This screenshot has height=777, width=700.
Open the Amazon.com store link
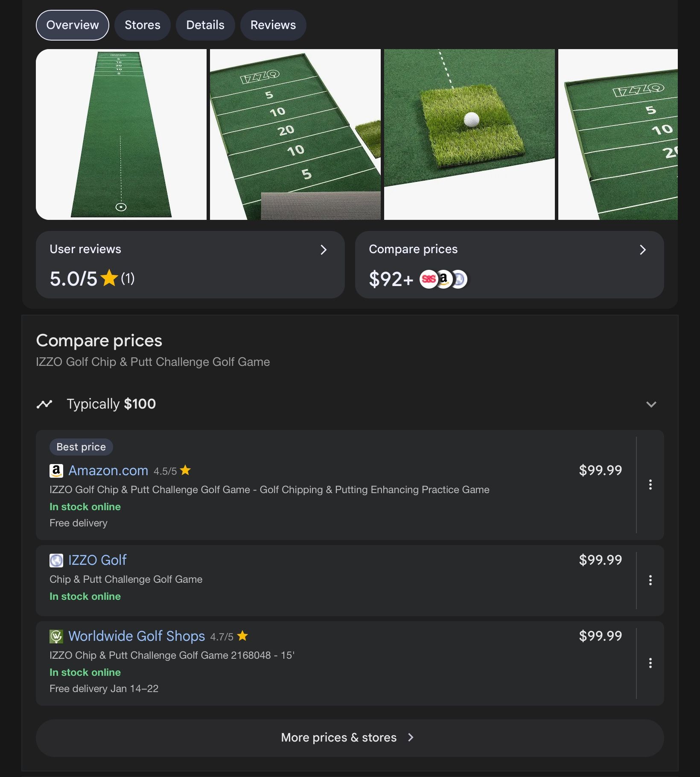tap(108, 470)
